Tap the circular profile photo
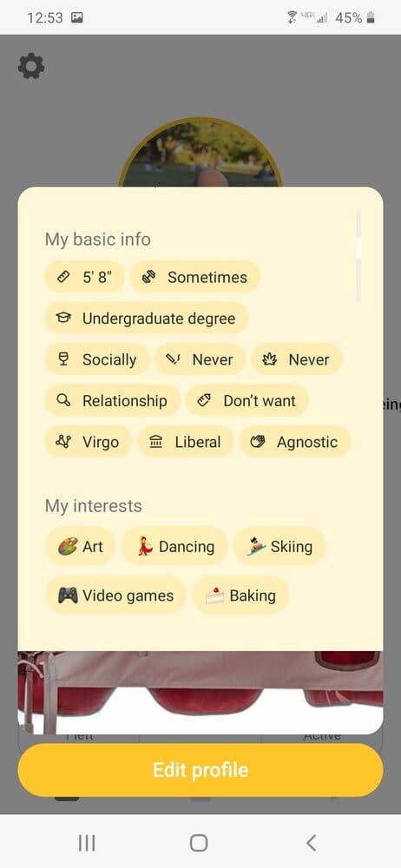This screenshot has height=868, width=401. click(200, 153)
